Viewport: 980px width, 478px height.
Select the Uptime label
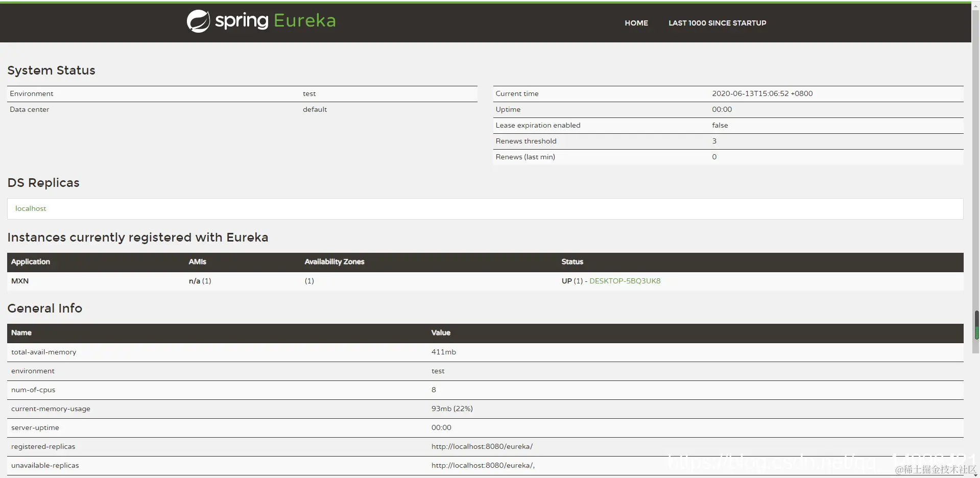click(508, 109)
